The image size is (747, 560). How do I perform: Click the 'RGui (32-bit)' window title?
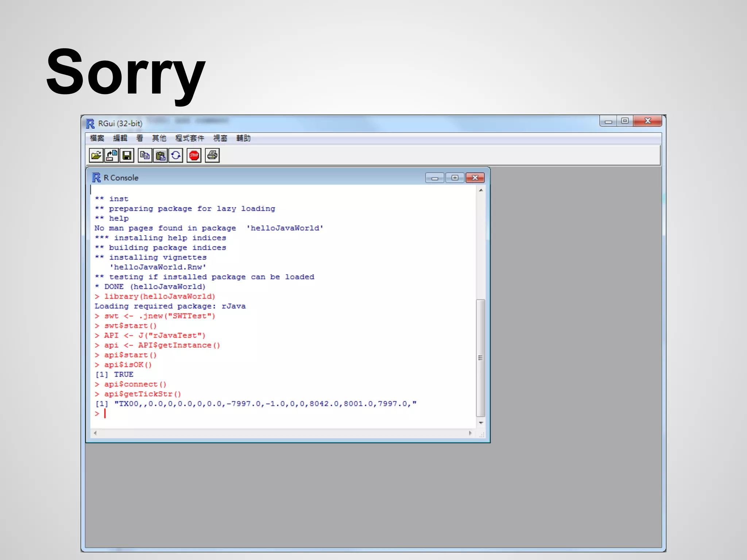point(120,124)
